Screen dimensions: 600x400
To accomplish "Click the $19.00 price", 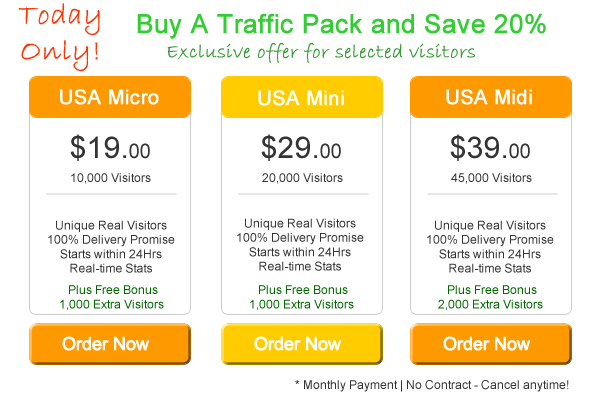I will click(x=110, y=148).
